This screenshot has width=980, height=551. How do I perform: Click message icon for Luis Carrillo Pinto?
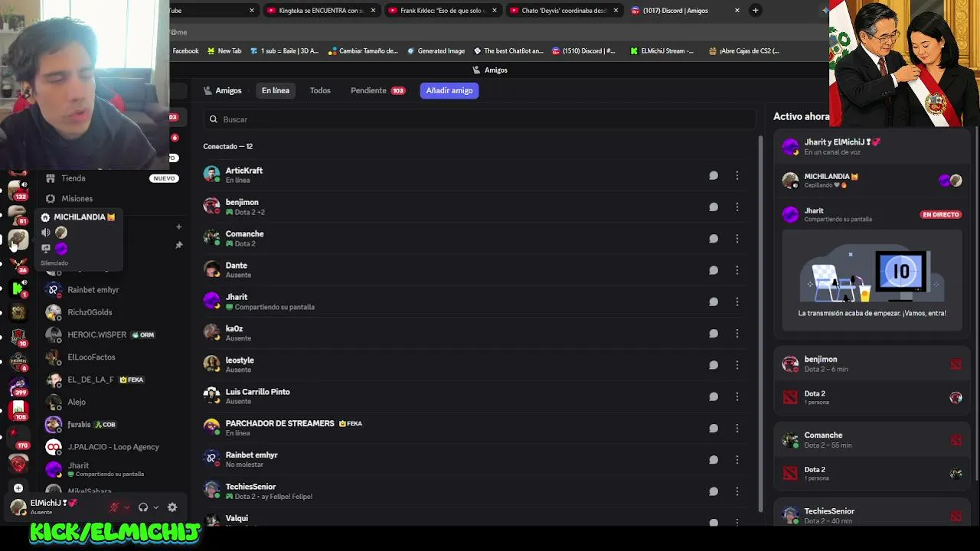pyautogui.click(x=714, y=396)
